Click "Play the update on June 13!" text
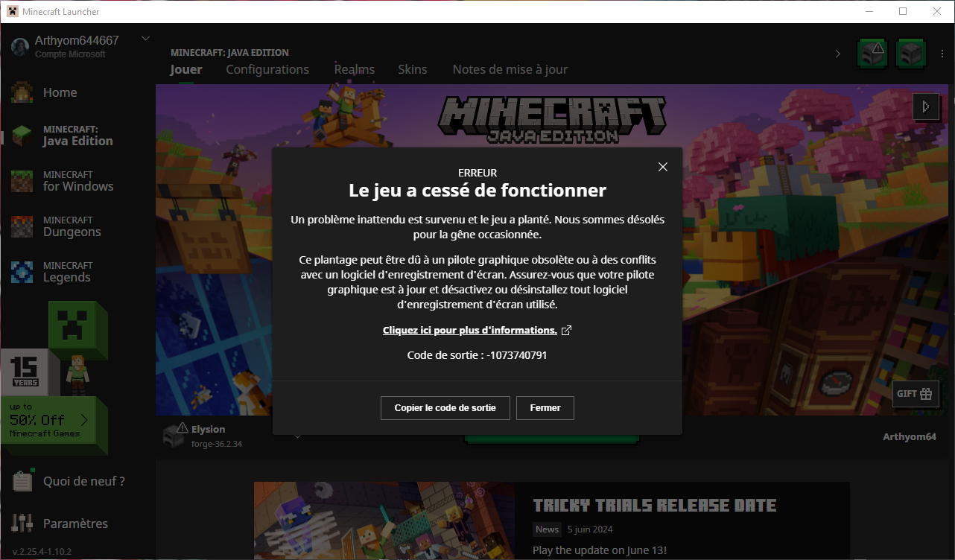Screen dimensions: 955x560 (x=600, y=550)
